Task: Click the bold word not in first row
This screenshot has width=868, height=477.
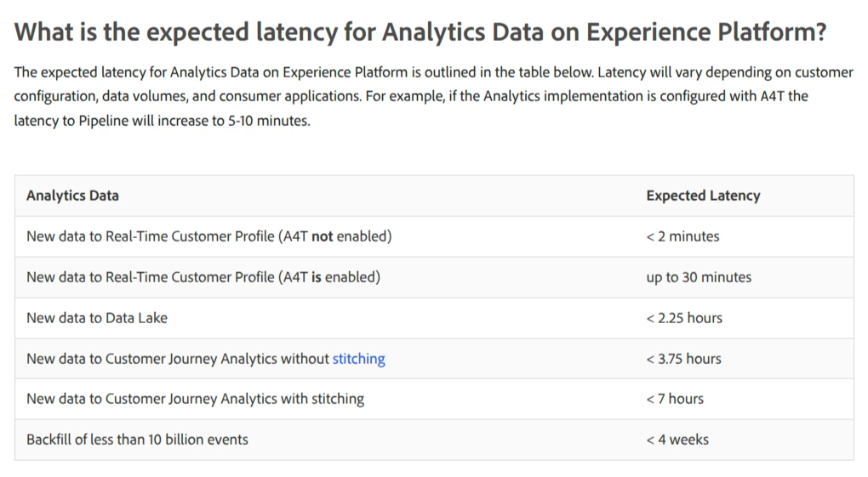Action: [323, 236]
